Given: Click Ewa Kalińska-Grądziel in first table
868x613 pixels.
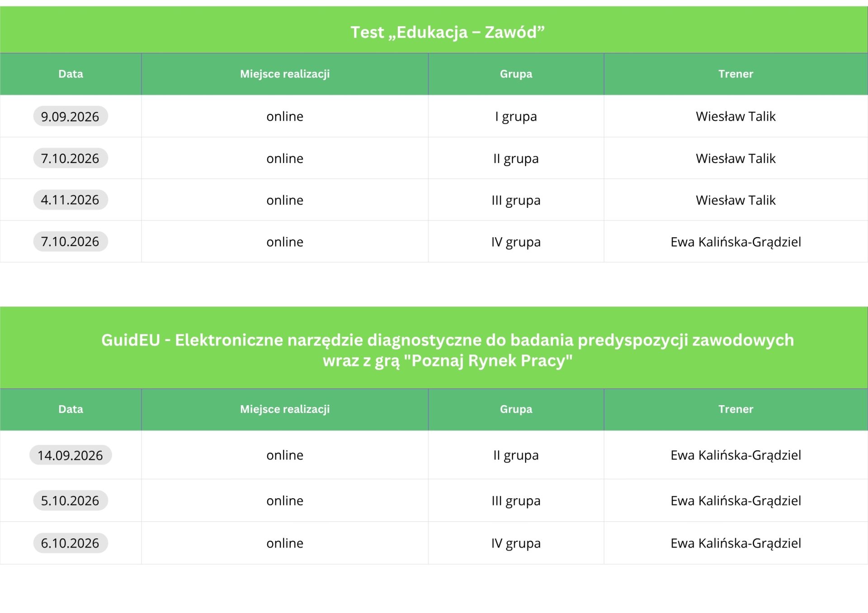Looking at the screenshot, I should pyautogui.click(x=736, y=242).
